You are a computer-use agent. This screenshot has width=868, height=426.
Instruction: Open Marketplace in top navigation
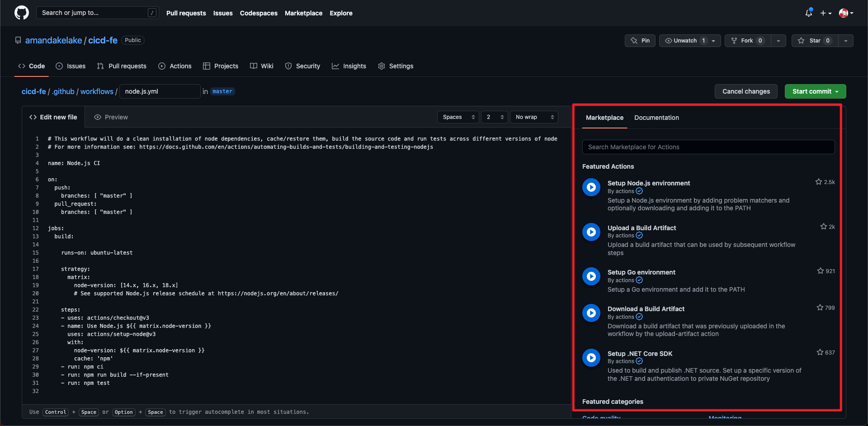pyautogui.click(x=303, y=13)
